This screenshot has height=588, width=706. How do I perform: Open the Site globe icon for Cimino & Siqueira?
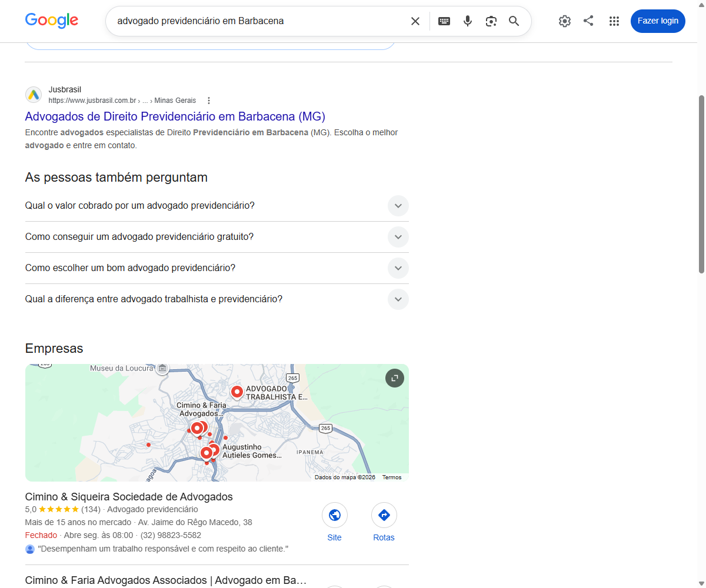[335, 515]
